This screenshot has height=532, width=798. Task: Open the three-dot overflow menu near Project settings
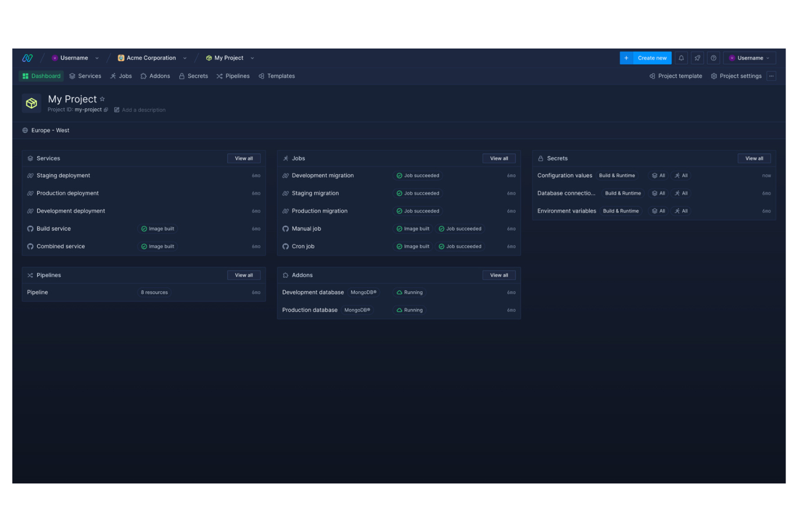(772, 76)
